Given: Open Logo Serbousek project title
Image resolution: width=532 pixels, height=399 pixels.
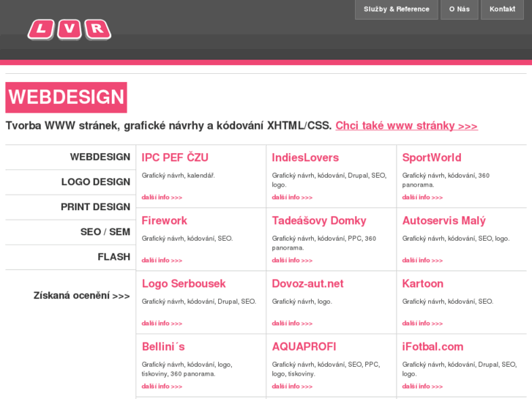Looking at the screenshot, I should 184,283.
